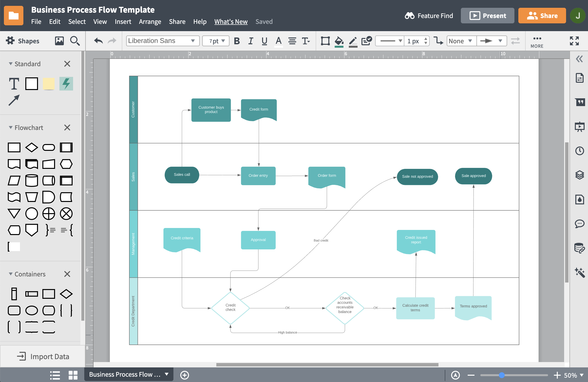Open the Layers panel on the right sidebar
Image resolution: width=588 pixels, height=382 pixels.
point(580,175)
